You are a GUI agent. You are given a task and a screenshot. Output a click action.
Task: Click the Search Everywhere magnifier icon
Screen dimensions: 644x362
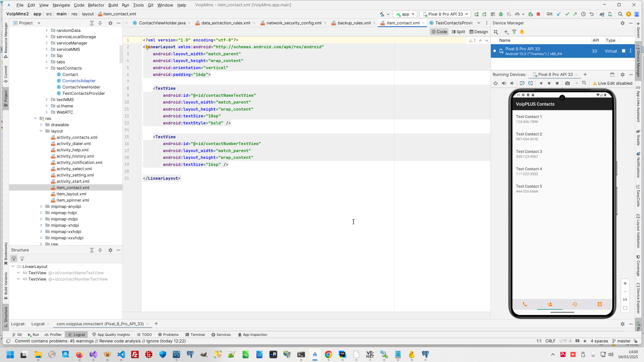(620, 14)
